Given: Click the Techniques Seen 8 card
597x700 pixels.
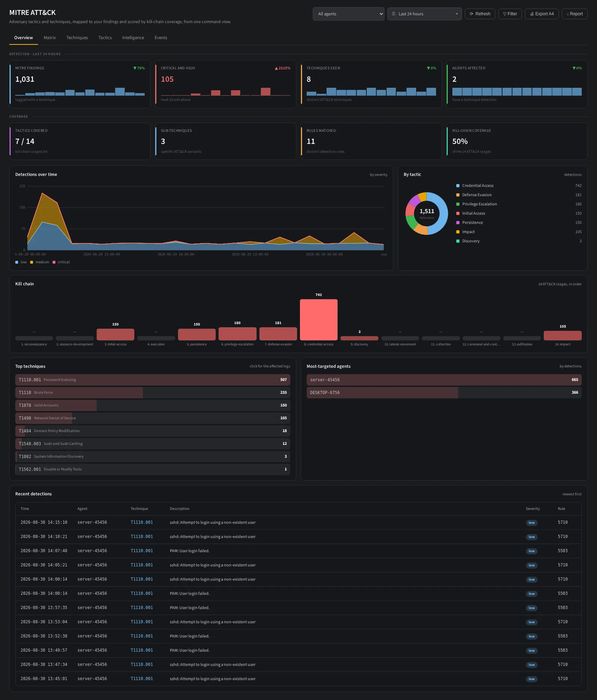Looking at the screenshot, I should pos(371,84).
